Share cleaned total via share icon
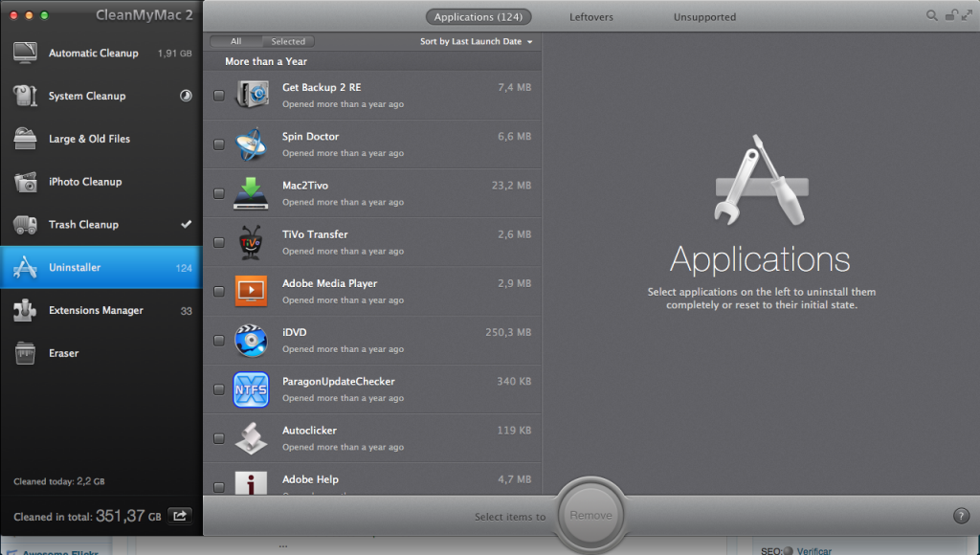This screenshot has width=980, height=555. [180, 516]
